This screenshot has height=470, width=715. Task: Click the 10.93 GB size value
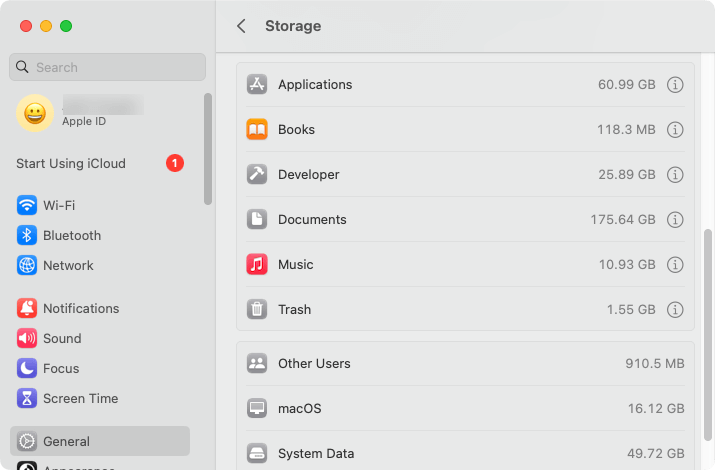click(x=627, y=264)
